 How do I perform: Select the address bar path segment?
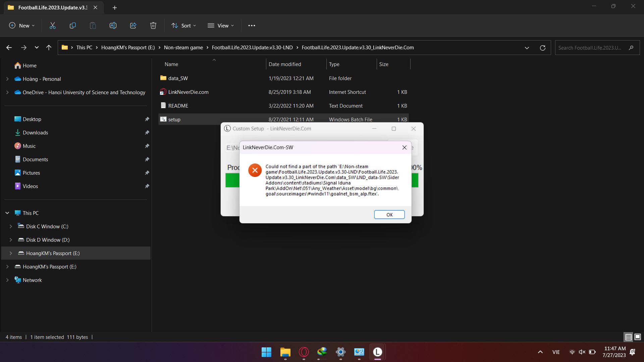pyautogui.click(x=297, y=47)
